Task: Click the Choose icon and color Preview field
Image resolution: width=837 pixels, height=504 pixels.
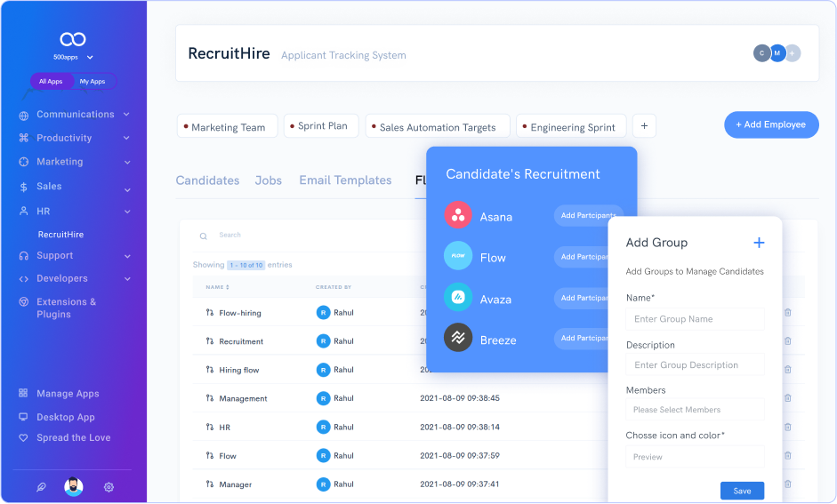Action: pyautogui.click(x=695, y=457)
